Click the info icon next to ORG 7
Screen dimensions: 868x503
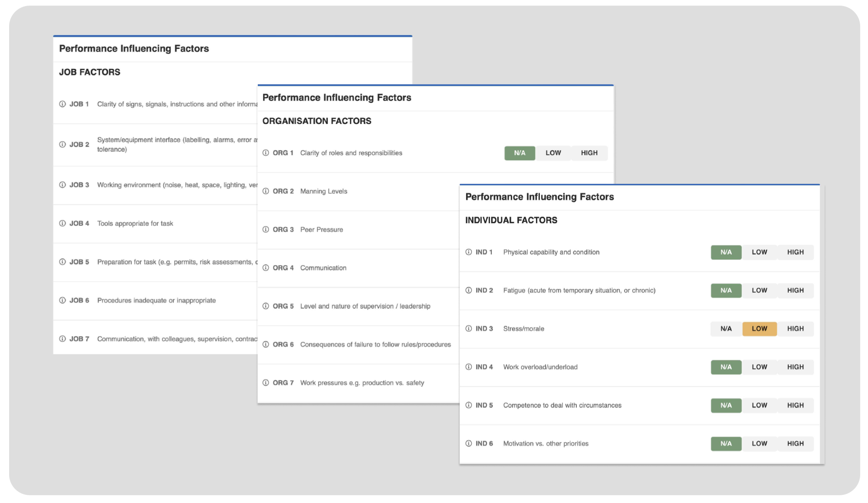click(x=266, y=383)
